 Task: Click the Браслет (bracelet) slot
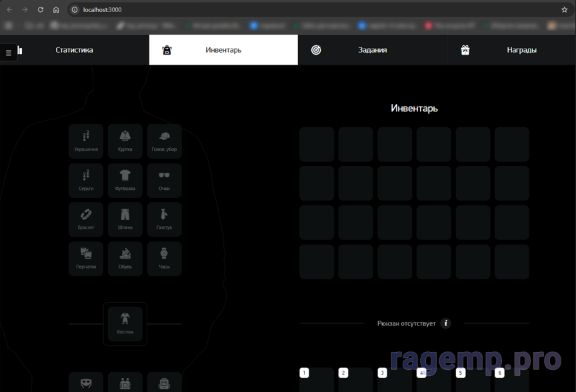(86, 219)
